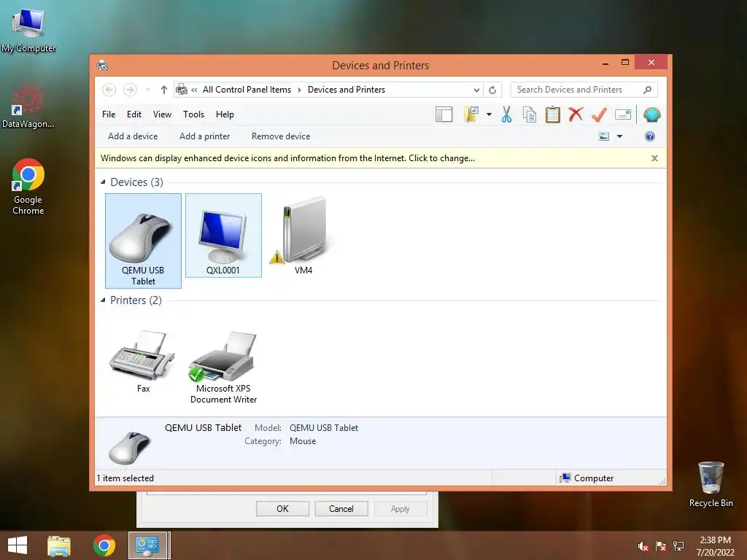The height and width of the screenshot is (560, 747).
Task: Click the Refresh address bar button
Action: 492,90
